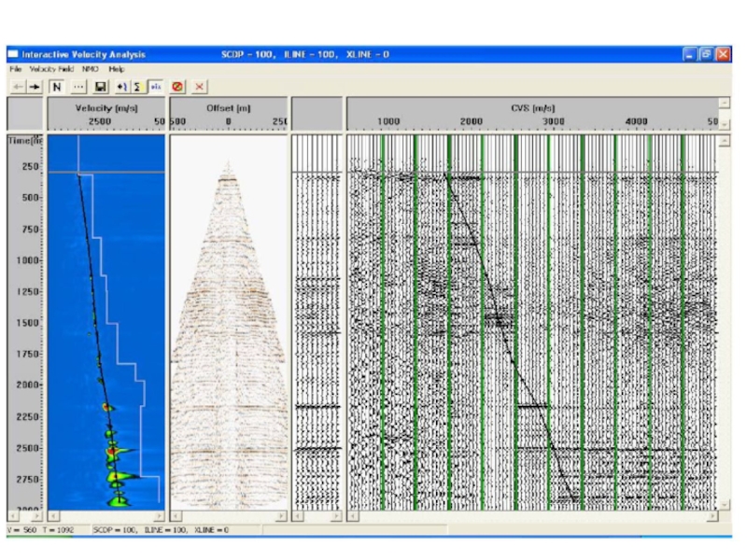Click the toolbar icon left of sigma
This screenshot has height=560, width=747.
121,86
